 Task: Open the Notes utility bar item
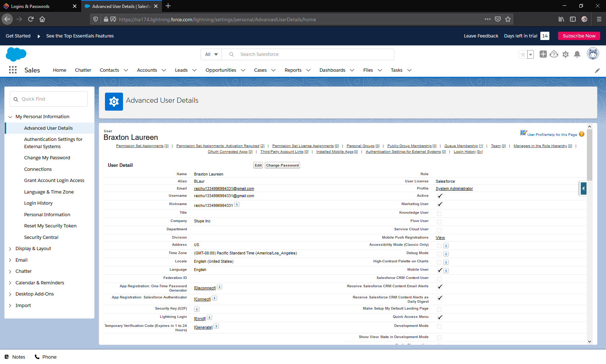15,357
